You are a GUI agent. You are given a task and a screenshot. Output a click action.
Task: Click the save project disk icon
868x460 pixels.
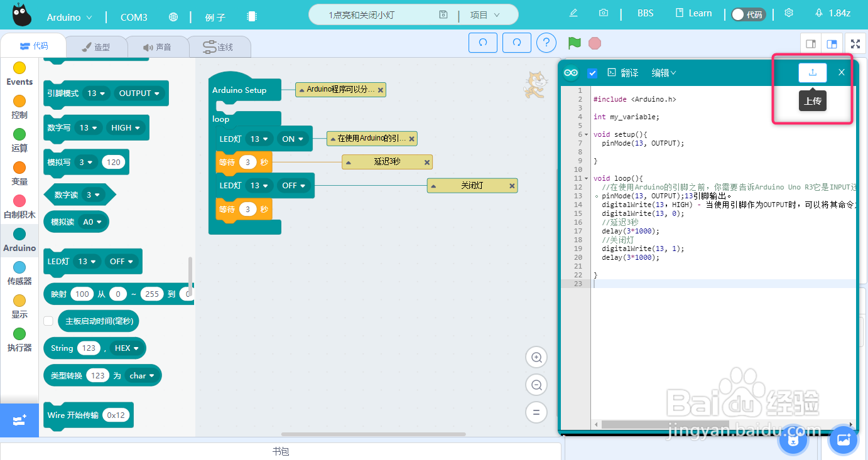443,14
